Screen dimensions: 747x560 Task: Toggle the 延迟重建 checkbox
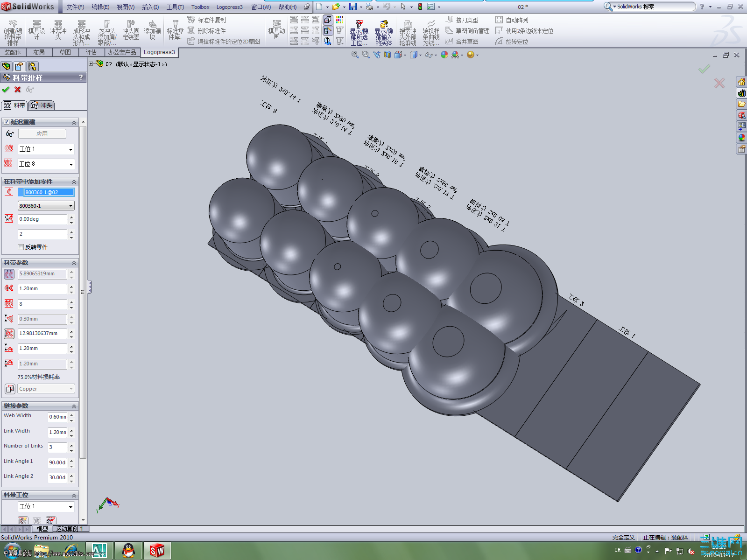point(7,122)
